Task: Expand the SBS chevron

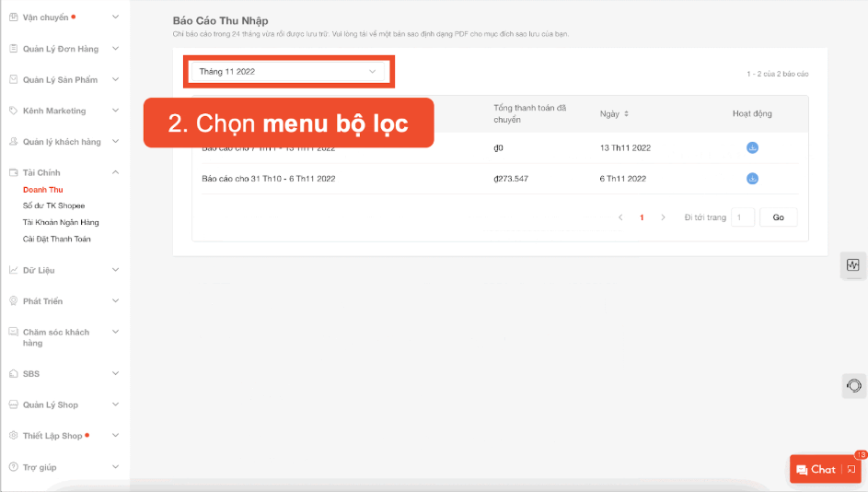Action: (x=116, y=374)
